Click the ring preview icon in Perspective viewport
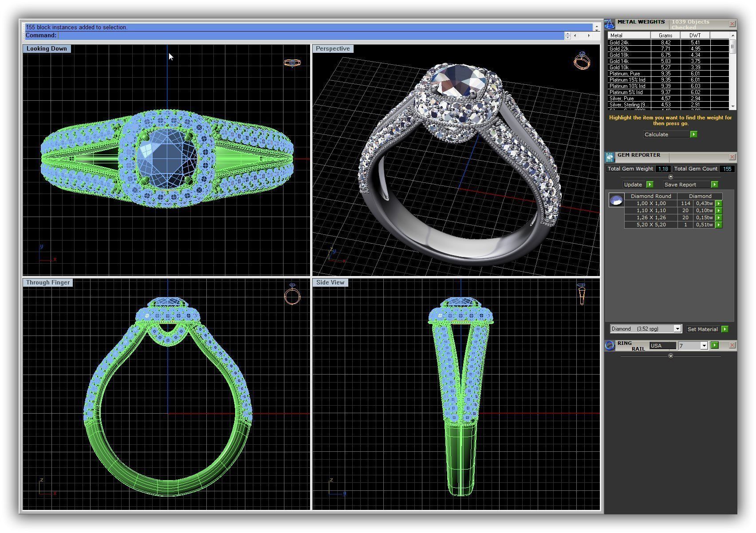 582,61
